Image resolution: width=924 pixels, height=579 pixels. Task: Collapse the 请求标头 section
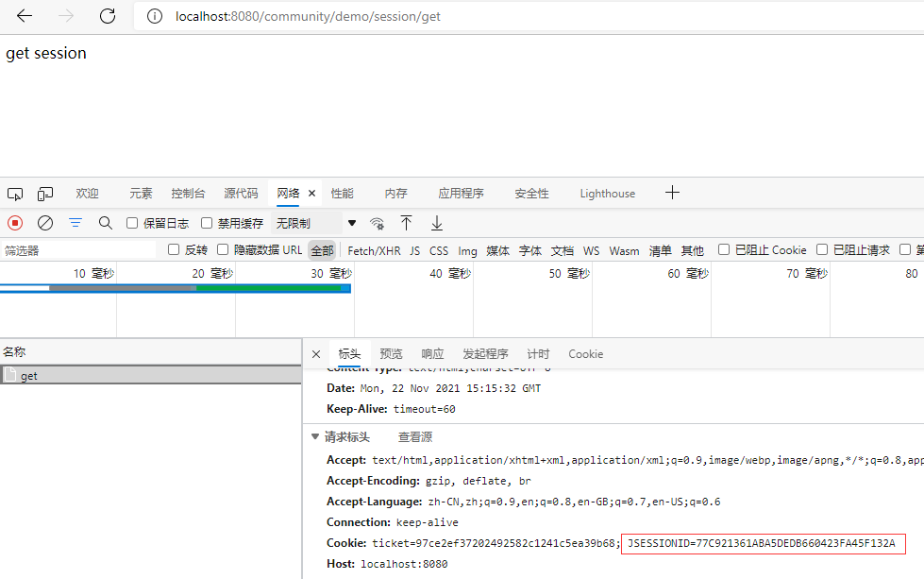[x=314, y=436]
